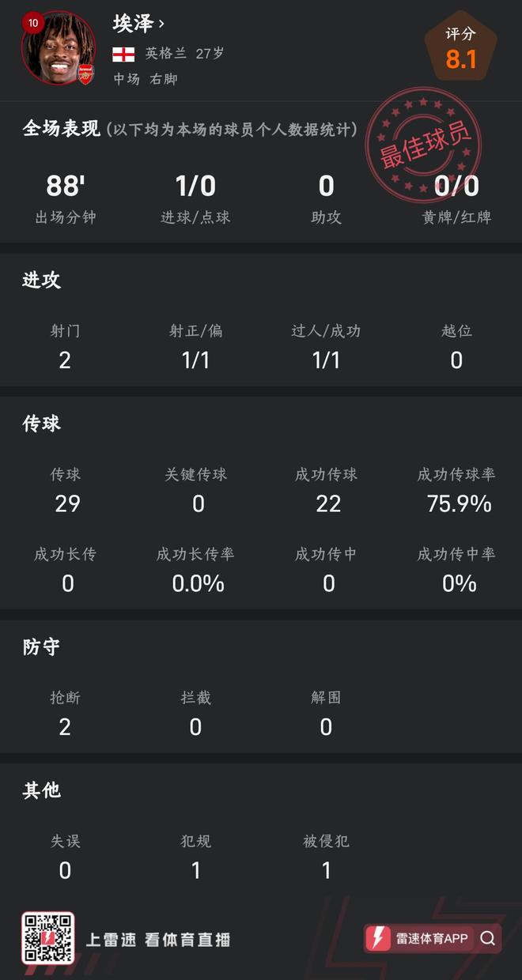Click the search magnifier icon
Image resolution: width=522 pixels, height=980 pixels.
(487, 938)
